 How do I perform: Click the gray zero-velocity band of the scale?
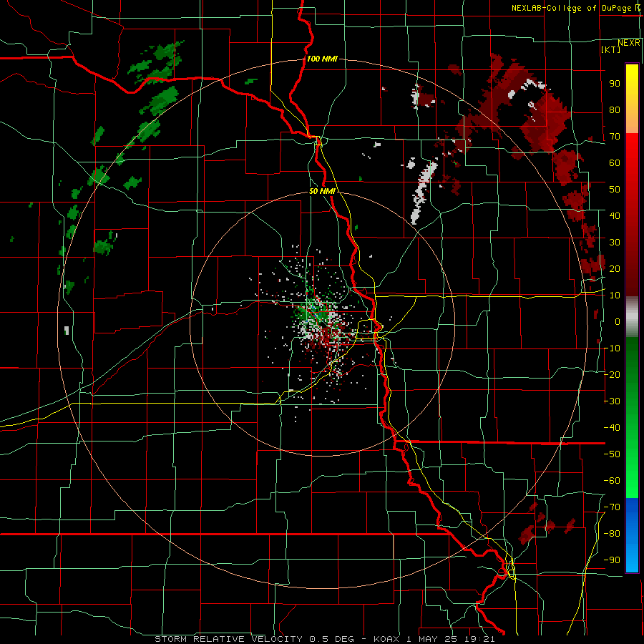(632, 317)
